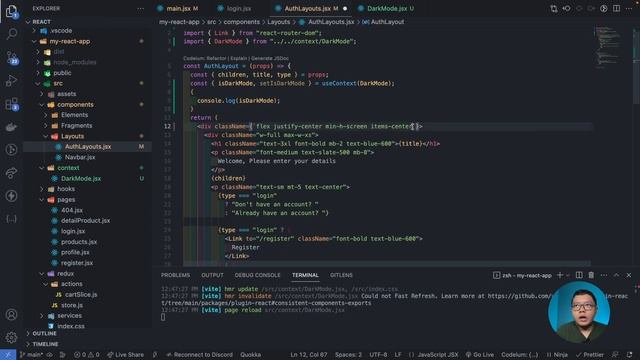The height and width of the screenshot is (360, 640).
Task: Click the main branch indicator
Action: [x=31, y=355]
